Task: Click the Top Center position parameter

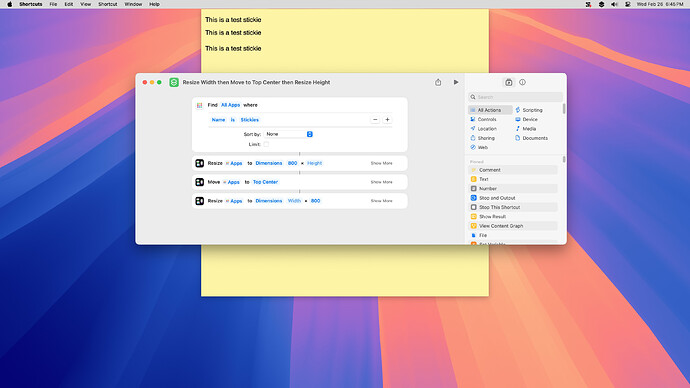Action: pos(265,182)
